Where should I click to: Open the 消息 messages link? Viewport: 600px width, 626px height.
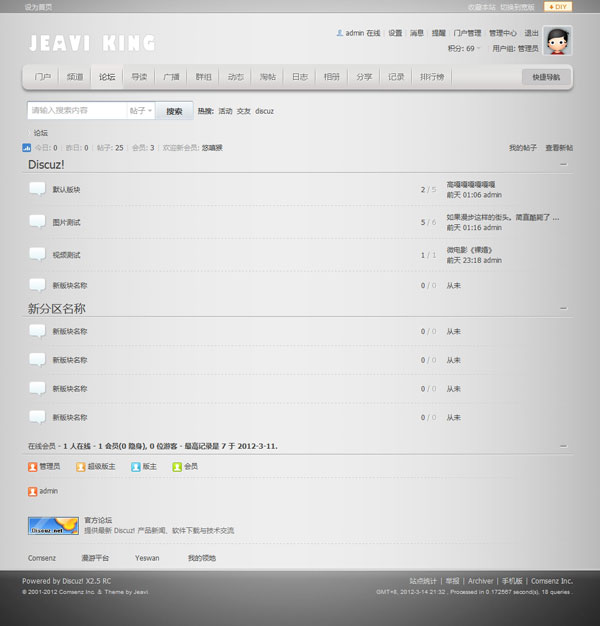tap(417, 33)
